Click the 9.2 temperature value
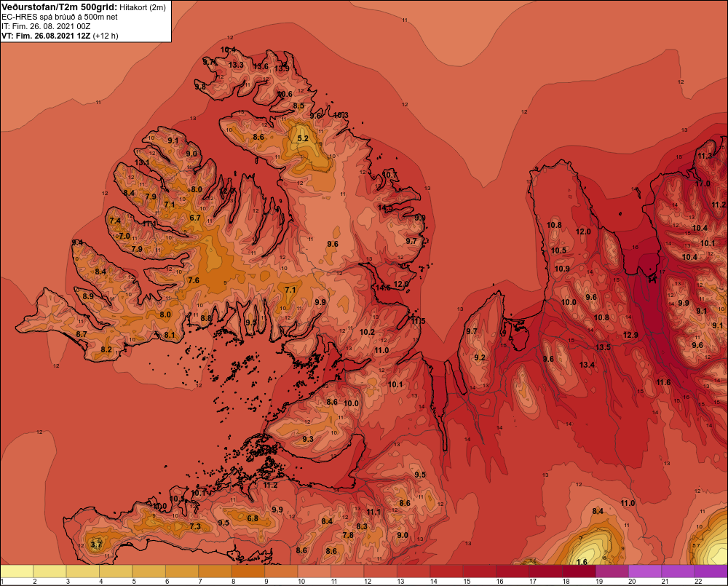This screenshot has width=728, height=586. pyautogui.click(x=480, y=357)
